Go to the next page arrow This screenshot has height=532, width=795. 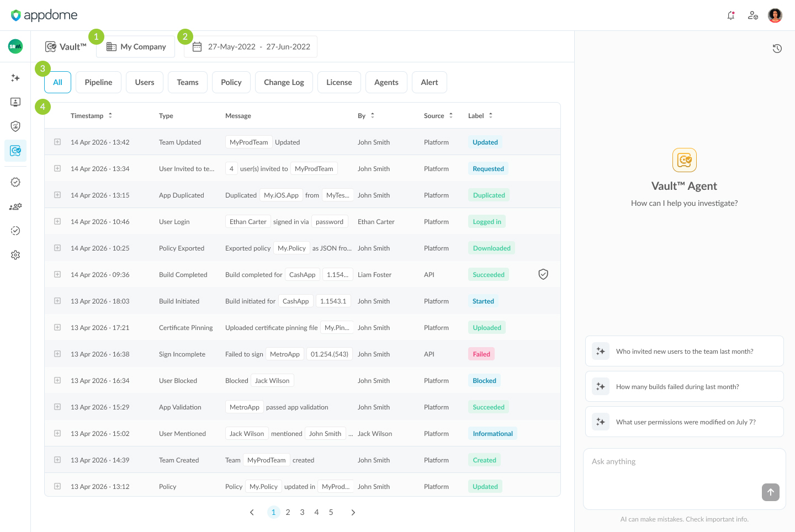353,513
